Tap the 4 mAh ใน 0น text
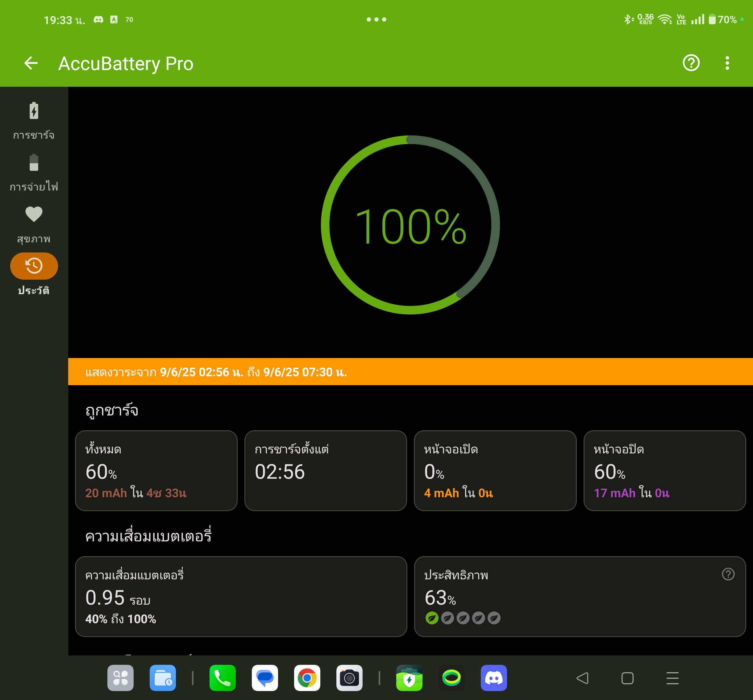The height and width of the screenshot is (700, 753). [458, 493]
